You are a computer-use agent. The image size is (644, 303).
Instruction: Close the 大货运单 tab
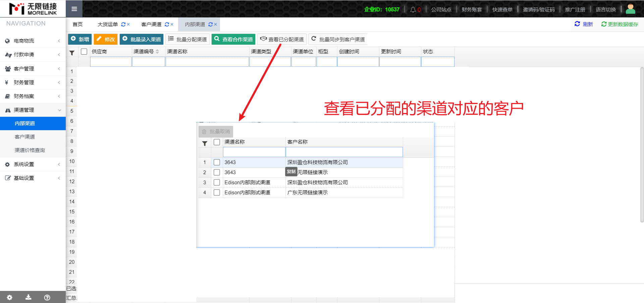(x=128, y=24)
